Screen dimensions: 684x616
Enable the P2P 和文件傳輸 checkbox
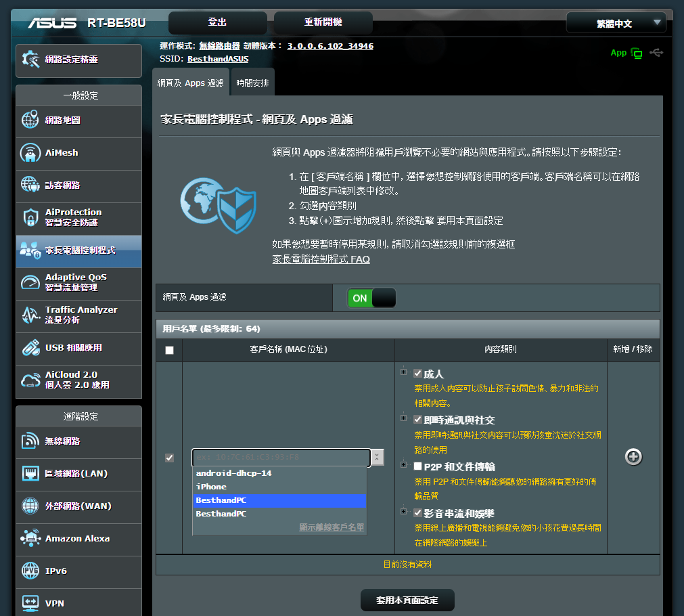(x=417, y=466)
